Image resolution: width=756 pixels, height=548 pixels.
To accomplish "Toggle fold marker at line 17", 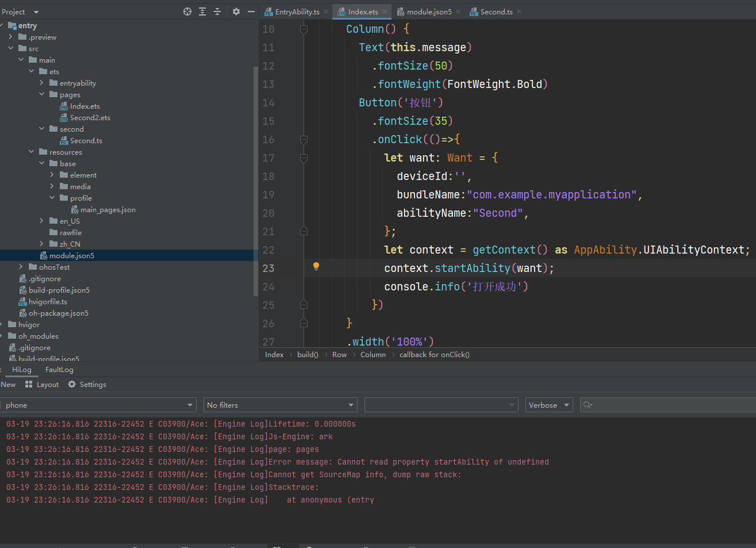I will [304, 158].
